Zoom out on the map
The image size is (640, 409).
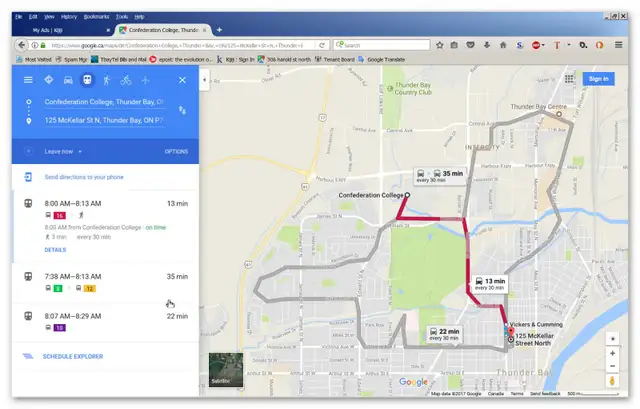[612, 366]
